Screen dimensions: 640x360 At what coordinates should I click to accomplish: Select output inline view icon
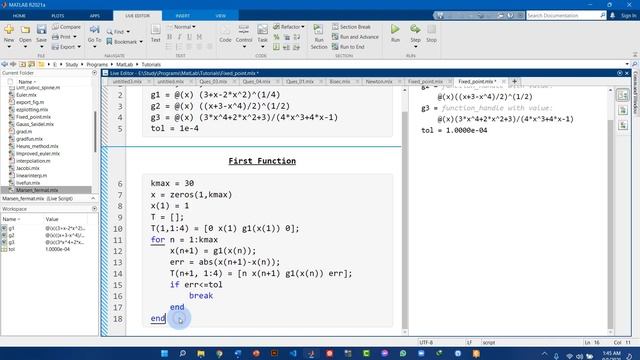(622, 110)
